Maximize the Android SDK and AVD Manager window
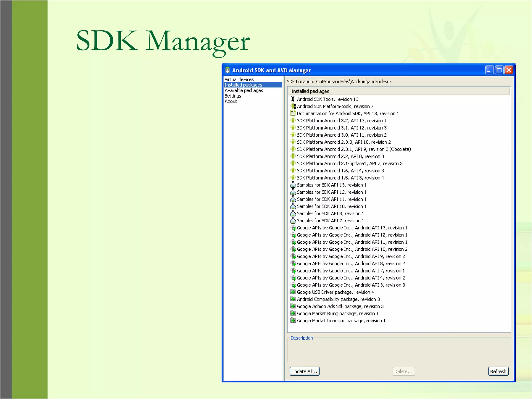Screen dimensions: 532x399 (x=499, y=70)
